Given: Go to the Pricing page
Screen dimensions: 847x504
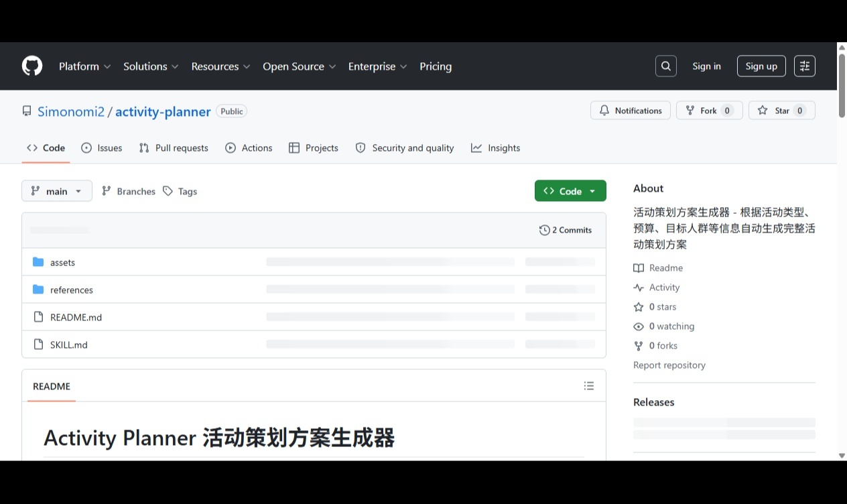Looking at the screenshot, I should [x=436, y=66].
